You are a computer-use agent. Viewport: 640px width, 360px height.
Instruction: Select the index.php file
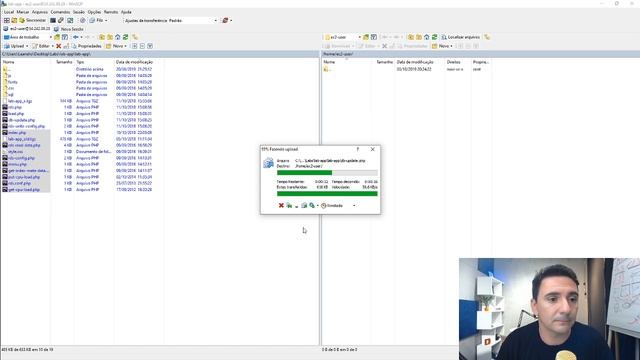pos(17,133)
